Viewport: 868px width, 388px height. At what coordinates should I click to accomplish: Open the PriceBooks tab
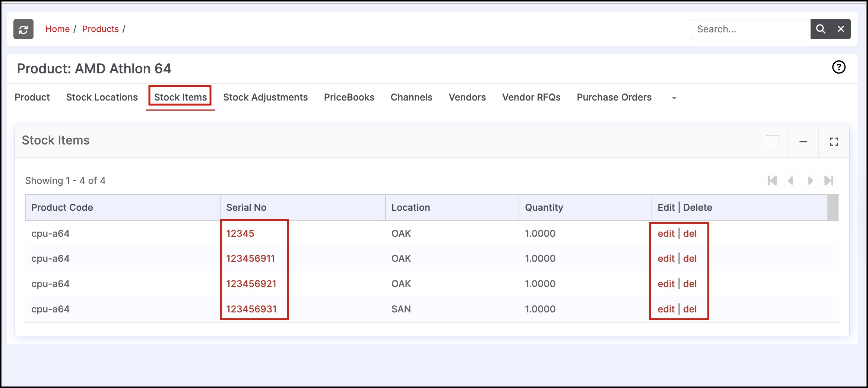tap(349, 97)
